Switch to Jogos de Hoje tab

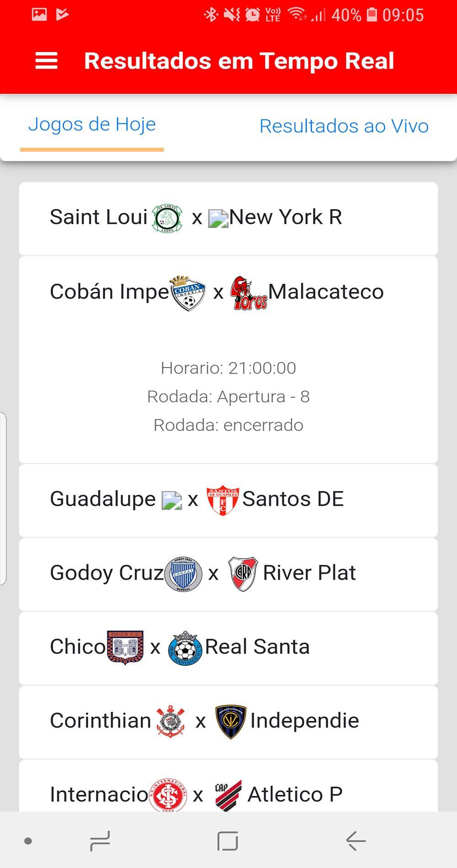[92, 124]
